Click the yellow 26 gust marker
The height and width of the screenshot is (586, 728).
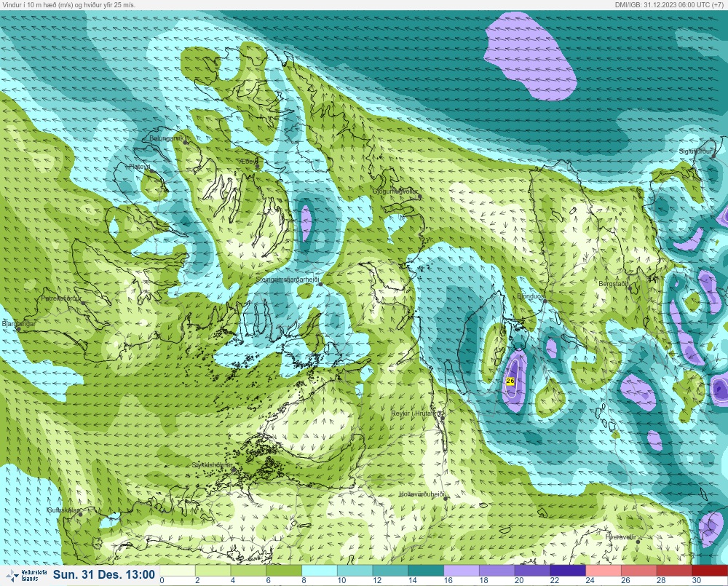pos(510,381)
